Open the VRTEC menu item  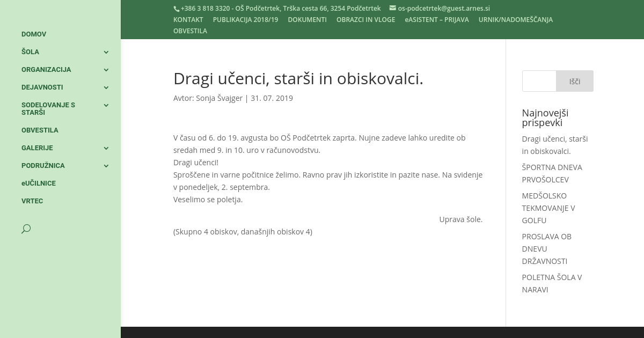(32, 201)
